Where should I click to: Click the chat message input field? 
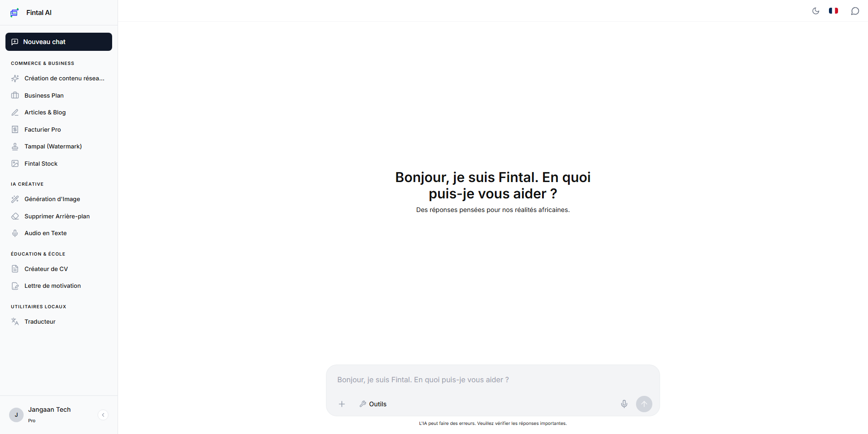493,380
